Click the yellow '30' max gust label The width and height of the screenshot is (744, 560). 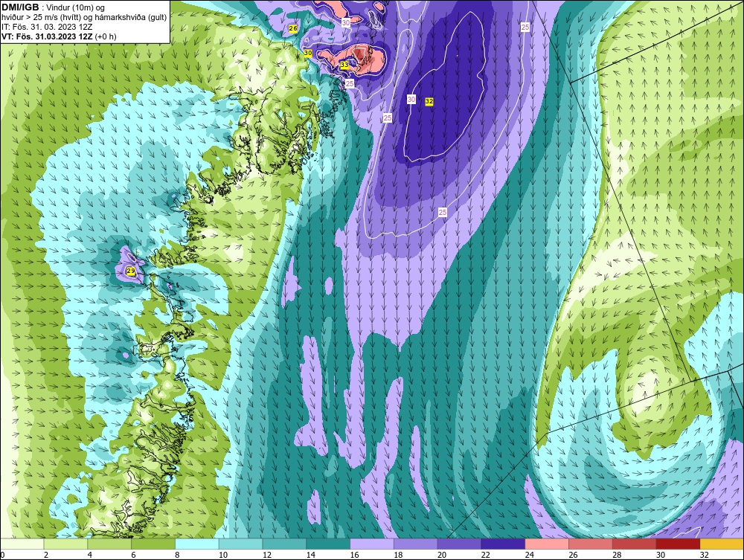308,53
